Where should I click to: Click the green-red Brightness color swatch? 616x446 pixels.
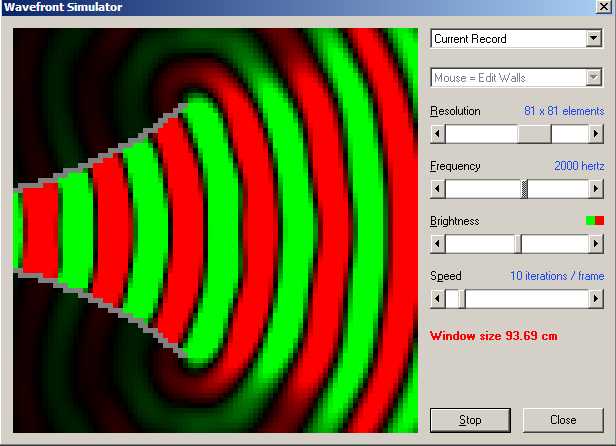click(595, 220)
